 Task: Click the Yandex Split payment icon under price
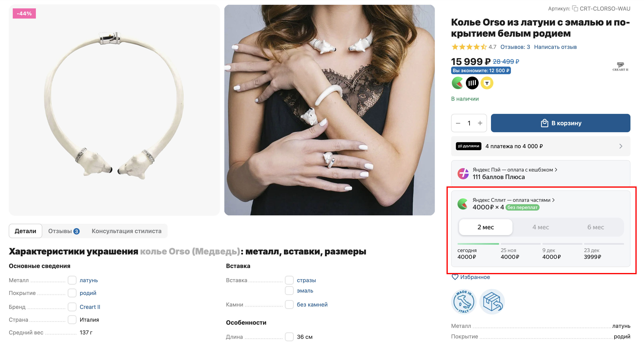[457, 83]
